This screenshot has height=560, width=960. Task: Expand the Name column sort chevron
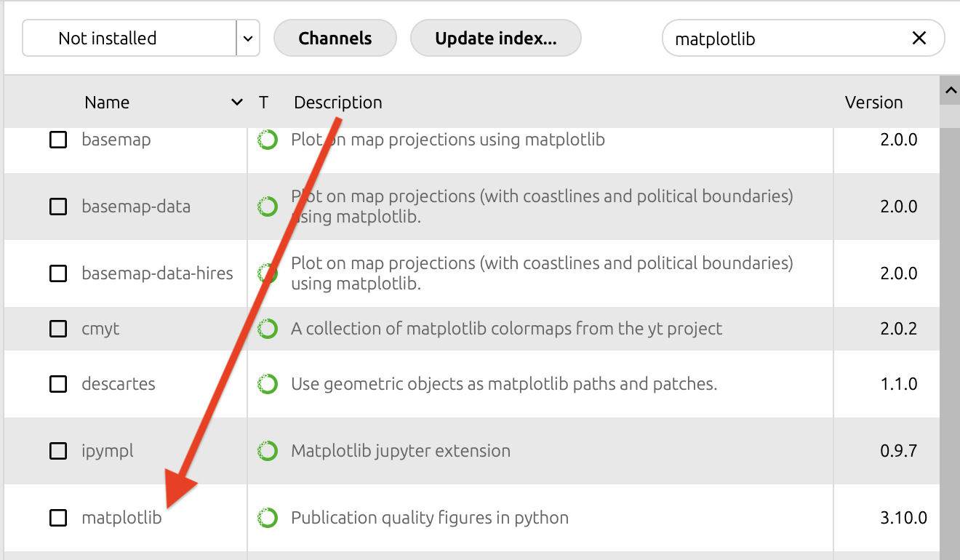click(236, 103)
